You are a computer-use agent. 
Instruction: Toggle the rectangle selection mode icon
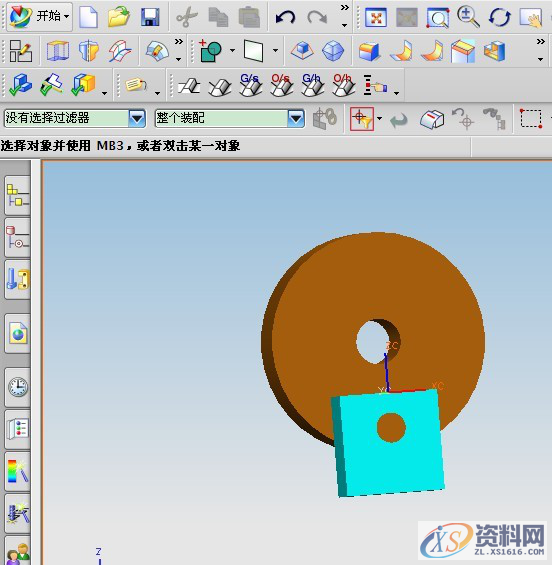[531, 118]
